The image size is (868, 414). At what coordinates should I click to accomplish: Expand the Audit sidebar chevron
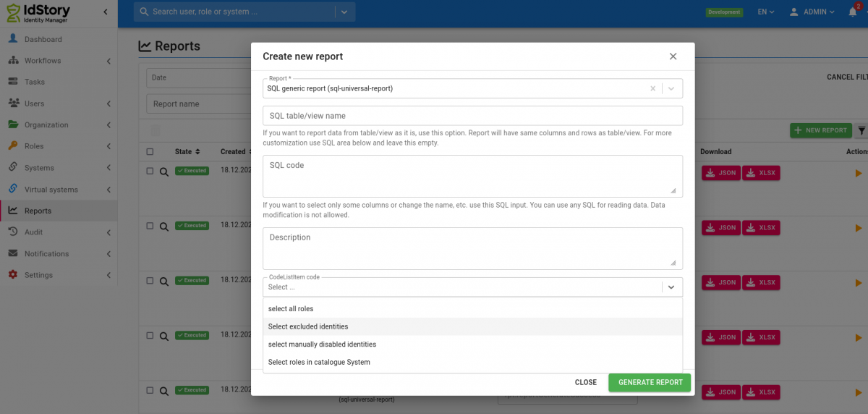tap(108, 232)
